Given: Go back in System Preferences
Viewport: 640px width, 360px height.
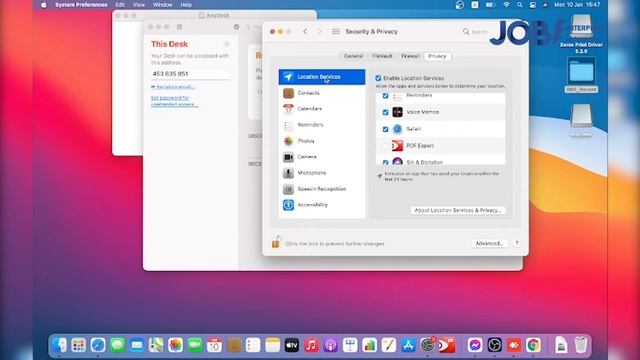Looking at the screenshot, I should (x=305, y=31).
